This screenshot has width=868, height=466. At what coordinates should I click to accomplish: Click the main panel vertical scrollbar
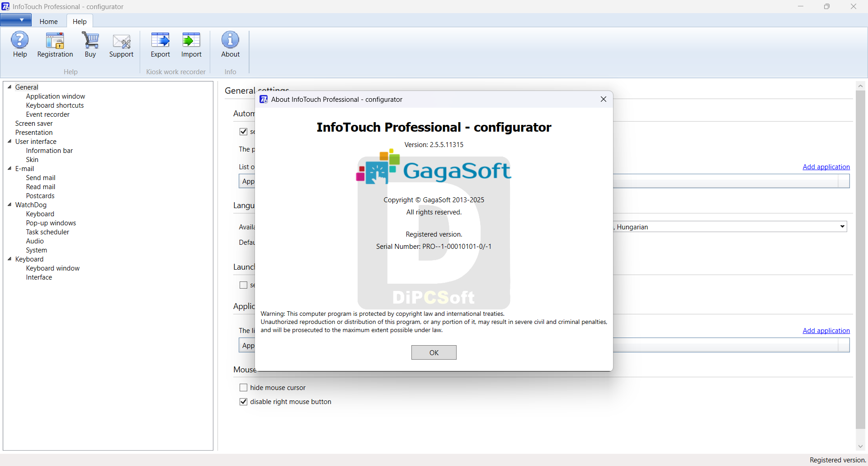[x=860, y=260]
